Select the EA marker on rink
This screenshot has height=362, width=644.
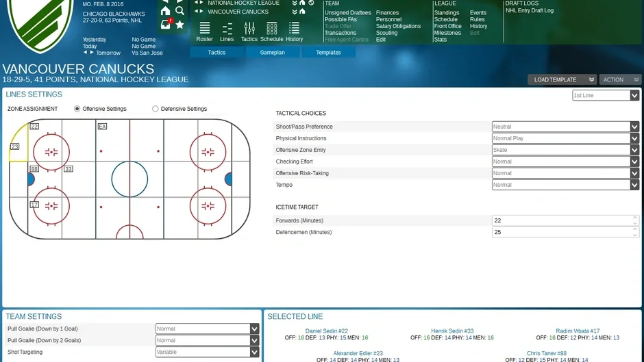pos(102,127)
